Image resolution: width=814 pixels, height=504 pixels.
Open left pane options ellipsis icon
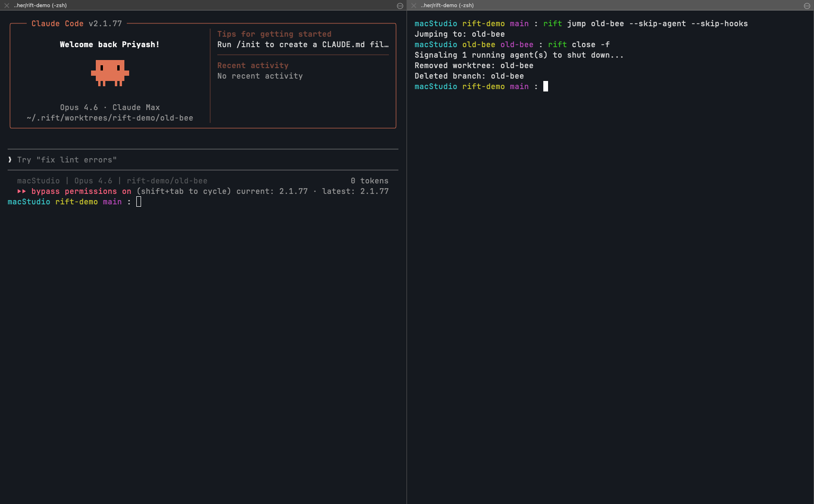[x=400, y=6]
